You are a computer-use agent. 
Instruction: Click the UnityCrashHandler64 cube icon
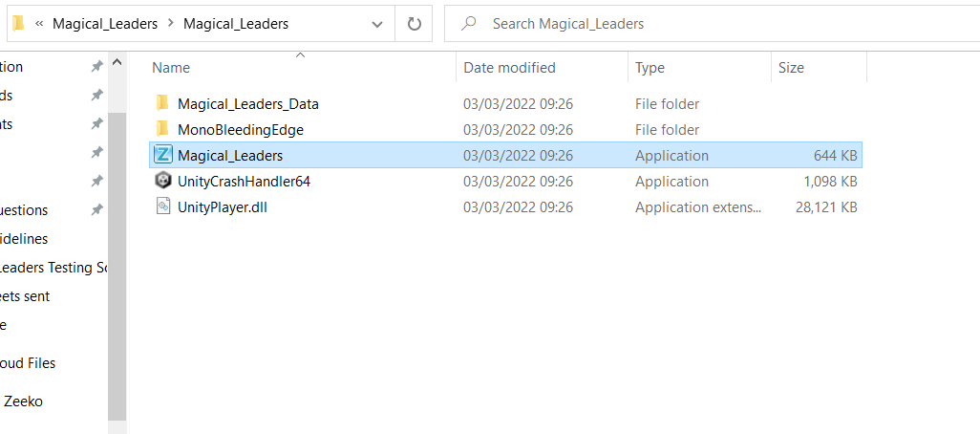(163, 181)
